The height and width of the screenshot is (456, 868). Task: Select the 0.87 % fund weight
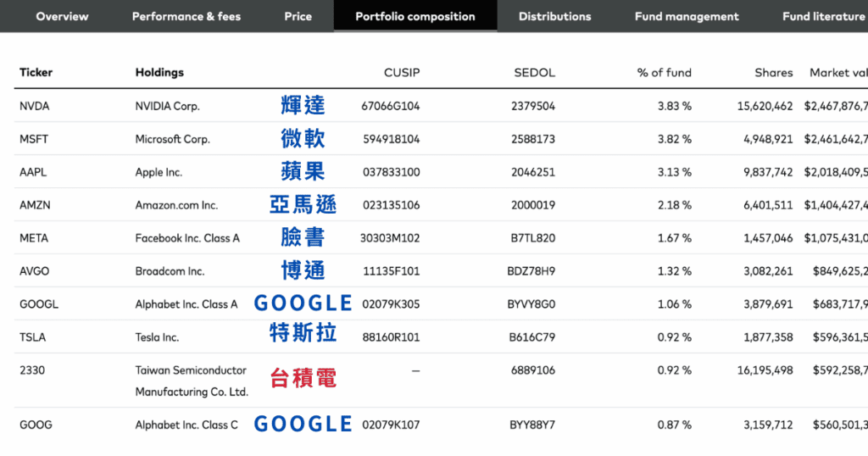tap(674, 425)
